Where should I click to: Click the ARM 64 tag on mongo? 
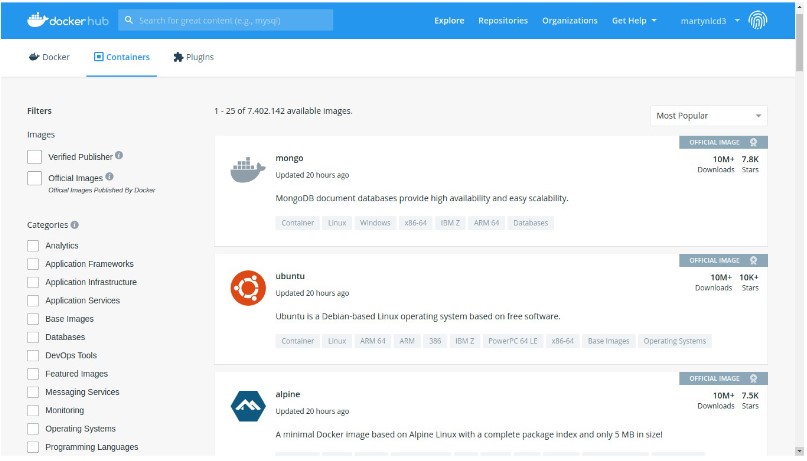pos(486,223)
